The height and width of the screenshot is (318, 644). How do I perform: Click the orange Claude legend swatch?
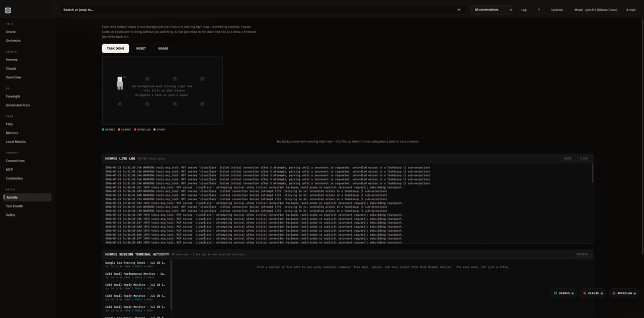click(119, 130)
